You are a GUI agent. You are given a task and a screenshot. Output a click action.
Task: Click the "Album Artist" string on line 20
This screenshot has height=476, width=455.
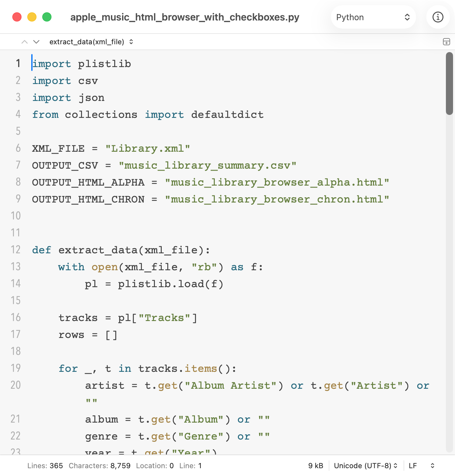(x=231, y=385)
